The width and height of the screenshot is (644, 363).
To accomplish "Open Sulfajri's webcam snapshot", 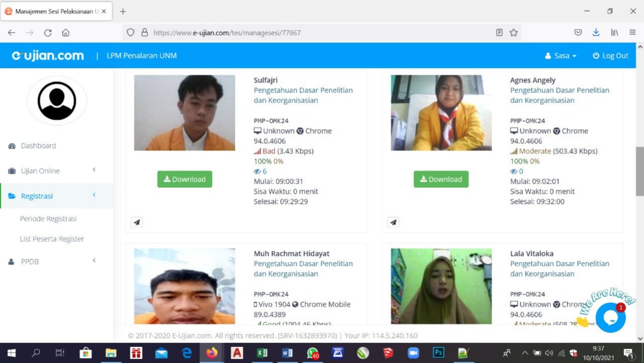I will [185, 113].
